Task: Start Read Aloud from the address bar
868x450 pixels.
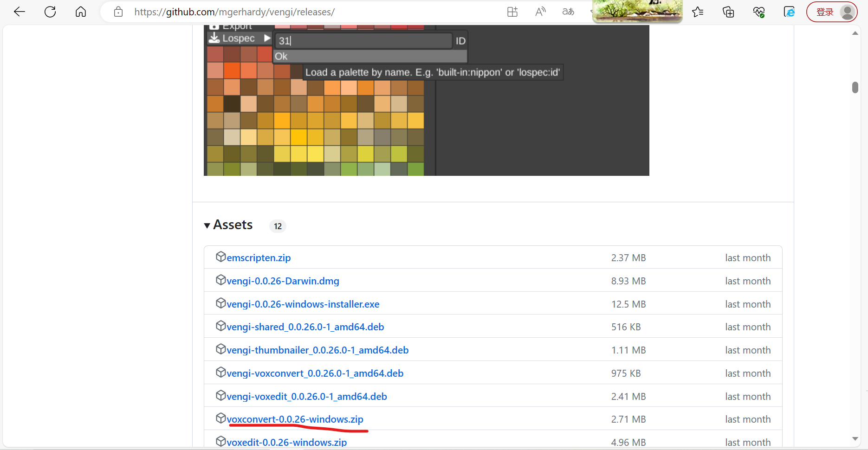Action: pos(540,12)
